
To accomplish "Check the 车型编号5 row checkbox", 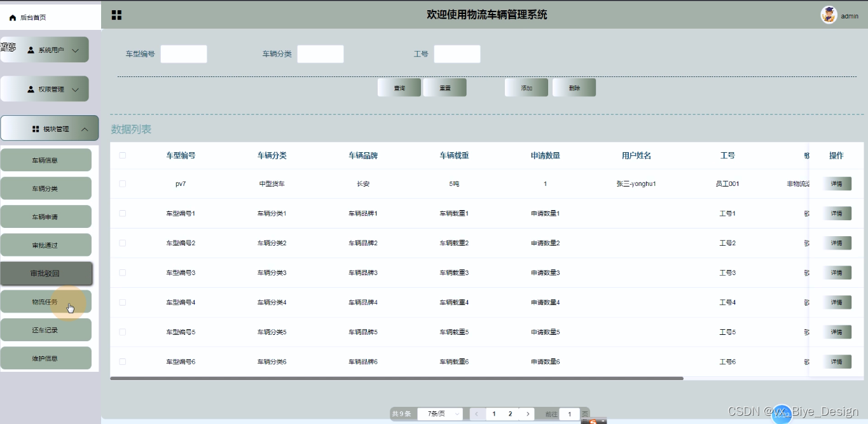I will coord(123,332).
